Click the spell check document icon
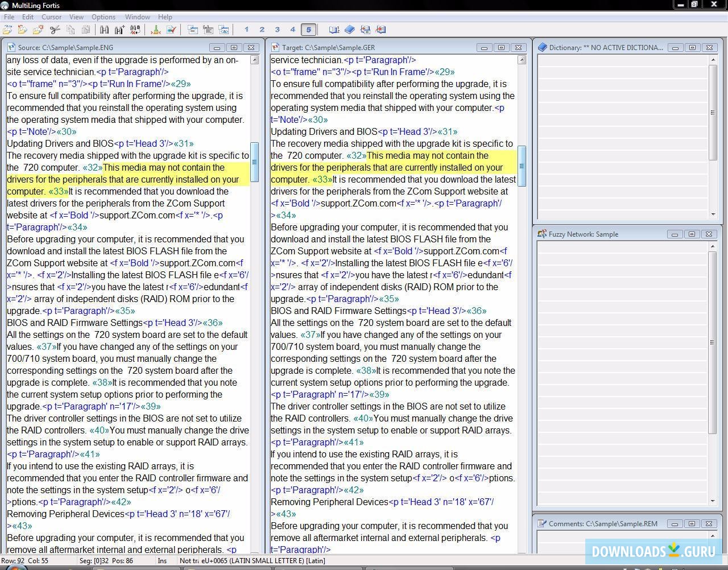Viewport: 728px width, 570px height. 171,30
